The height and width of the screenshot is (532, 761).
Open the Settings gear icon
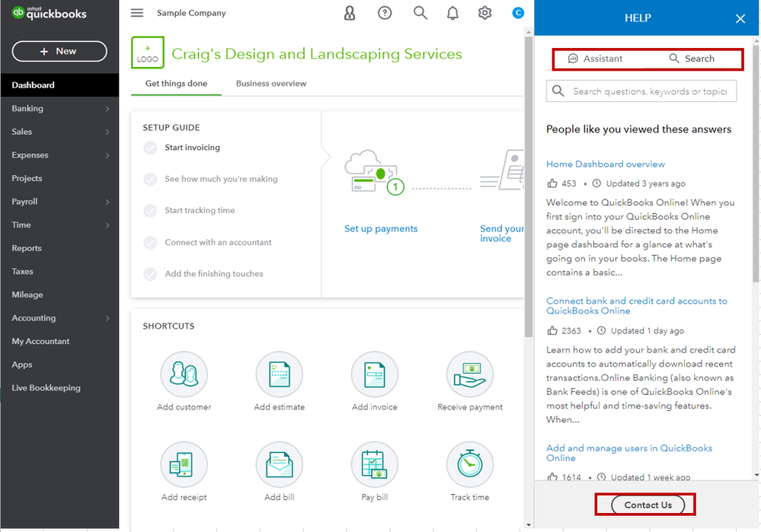[x=484, y=13]
